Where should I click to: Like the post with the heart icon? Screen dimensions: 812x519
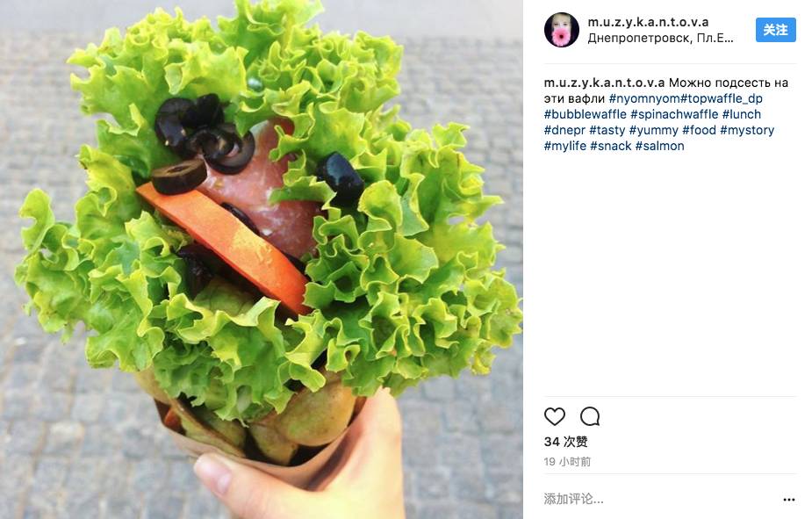point(554,416)
